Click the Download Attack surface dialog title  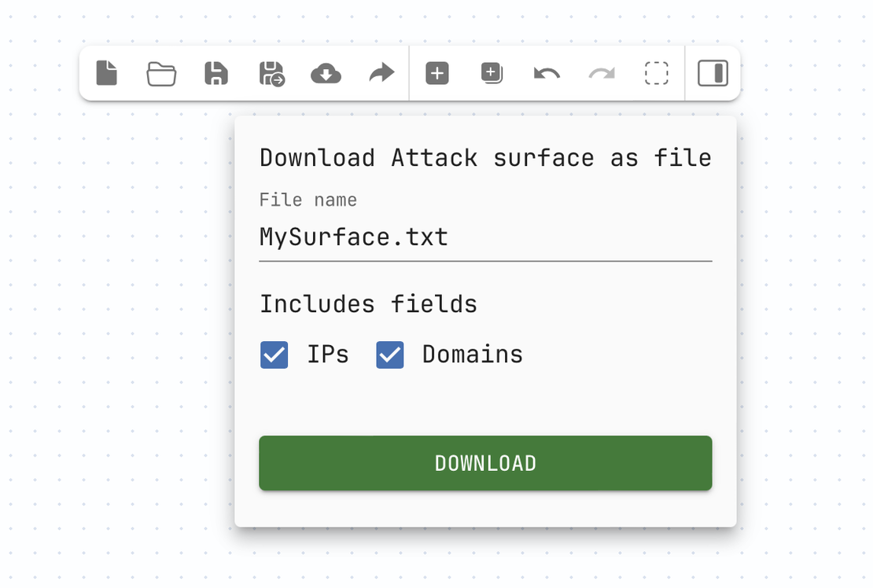click(x=485, y=157)
